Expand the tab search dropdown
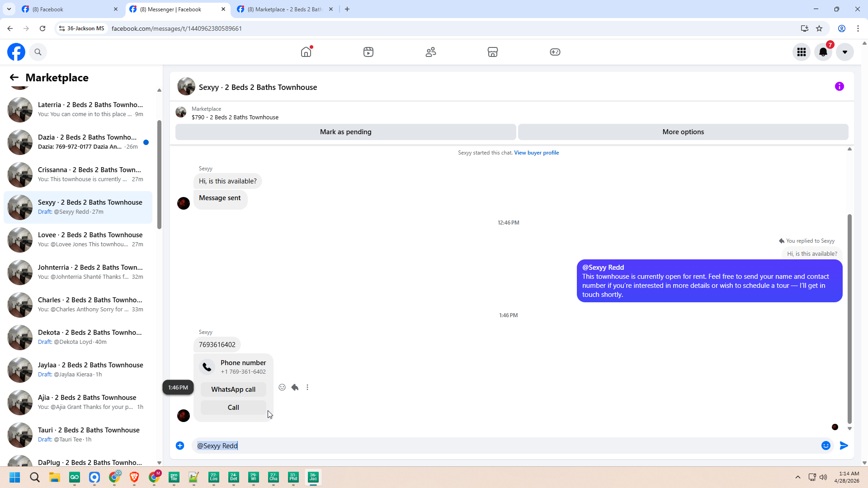The width and height of the screenshot is (868, 488). click(x=9, y=9)
